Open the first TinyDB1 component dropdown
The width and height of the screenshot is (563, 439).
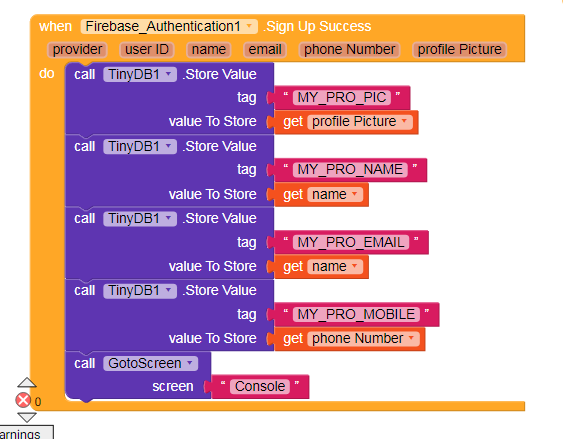[140, 75]
